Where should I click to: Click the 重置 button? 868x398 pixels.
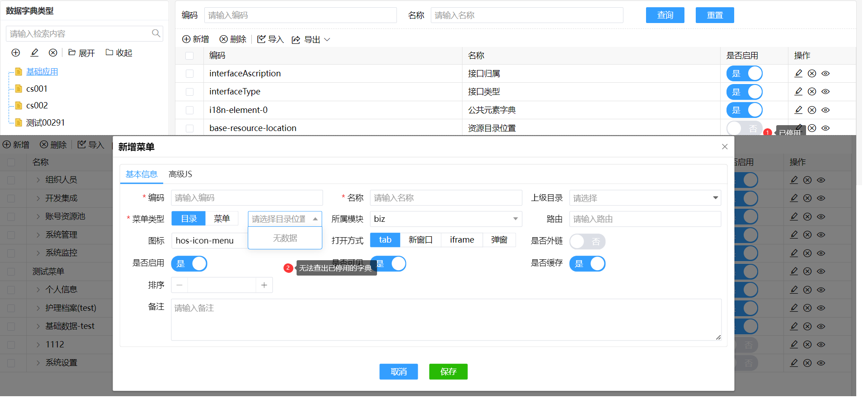[715, 15]
